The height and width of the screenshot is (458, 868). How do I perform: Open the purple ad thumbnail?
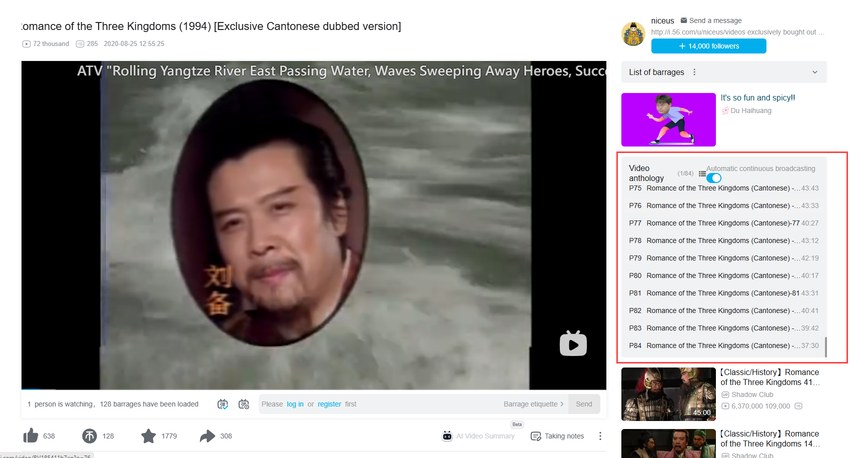[x=668, y=119]
